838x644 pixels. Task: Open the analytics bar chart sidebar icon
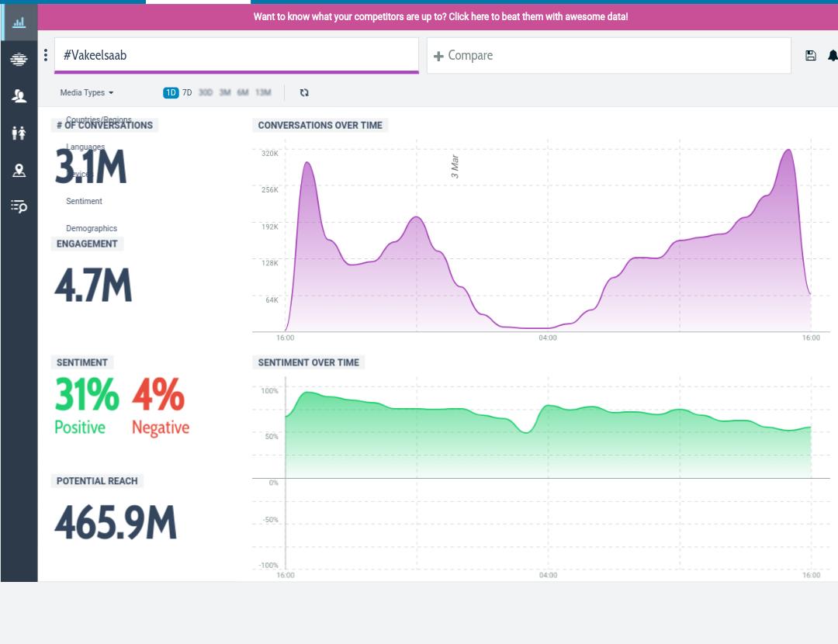pos(19,23)
